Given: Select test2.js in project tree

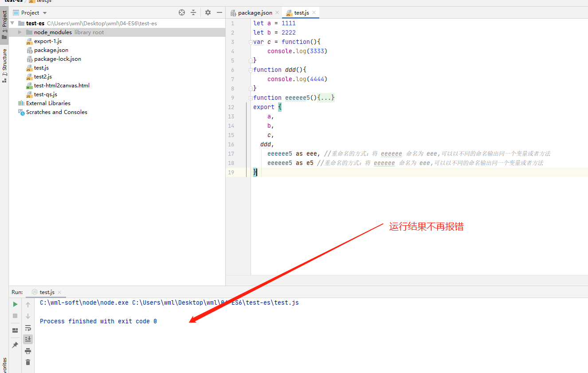Looking at the screenshot, I should (x=43, y=77).
